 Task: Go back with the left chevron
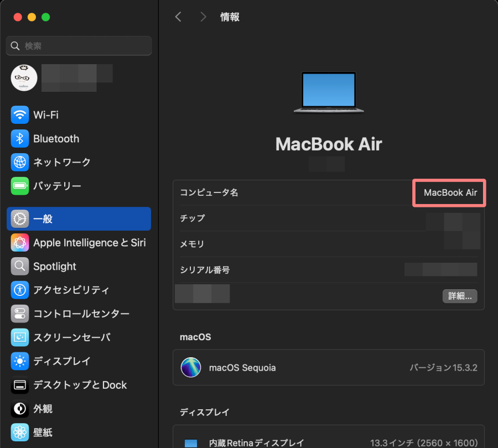coord(179,17)
